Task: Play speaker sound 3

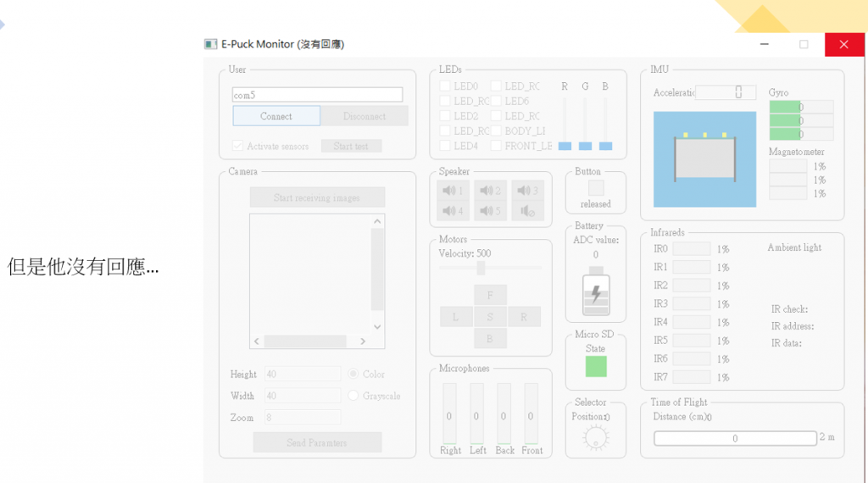Action: pyautogui.click(x=527, y=191)
